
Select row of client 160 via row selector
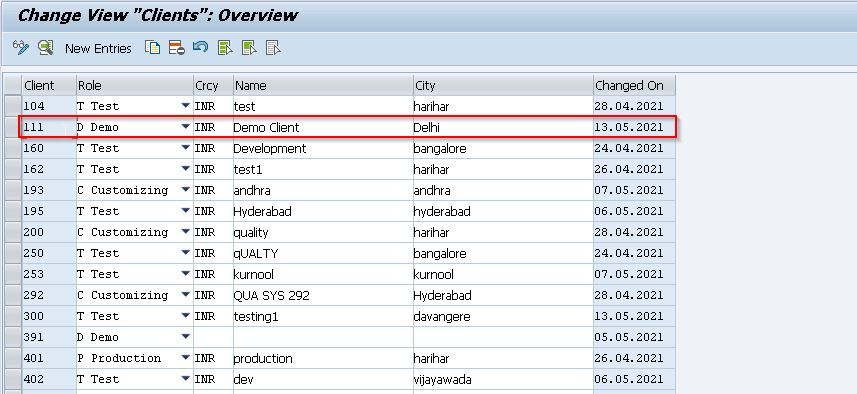click(13, 148)
